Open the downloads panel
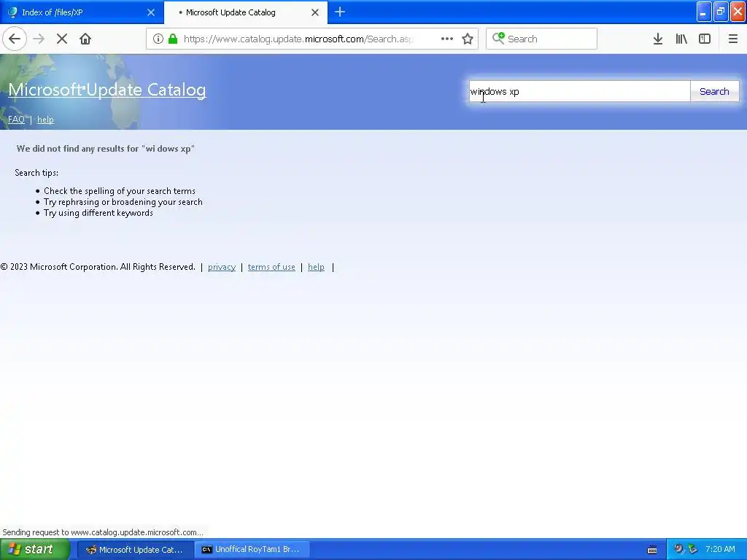 coord(658,39)
